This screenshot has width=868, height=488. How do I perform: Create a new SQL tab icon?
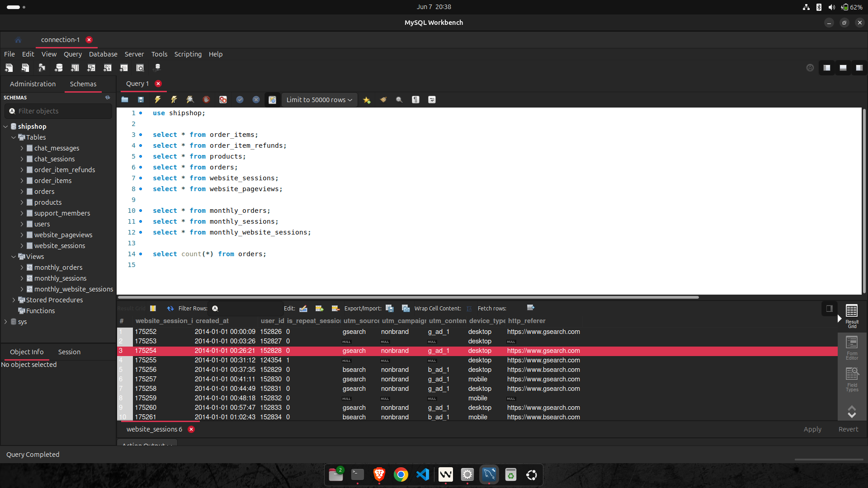coord(9,68)
